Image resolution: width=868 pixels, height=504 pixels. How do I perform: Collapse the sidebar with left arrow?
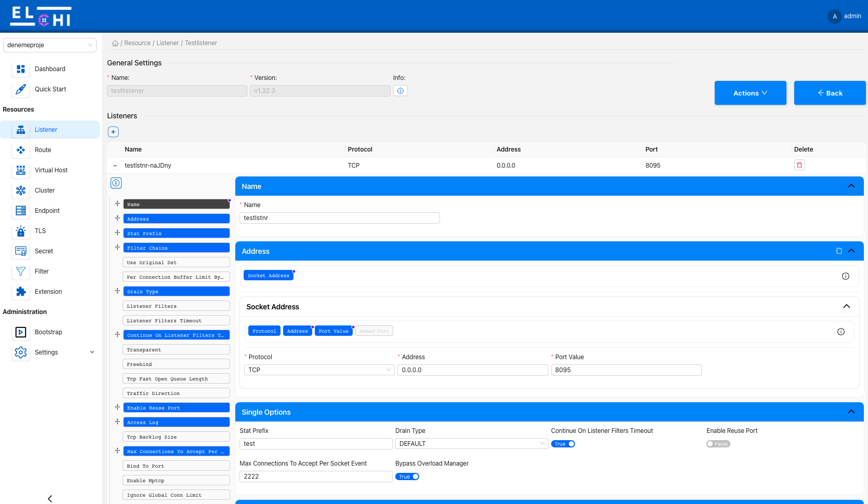pyautogui.click(x=50, y=499)
